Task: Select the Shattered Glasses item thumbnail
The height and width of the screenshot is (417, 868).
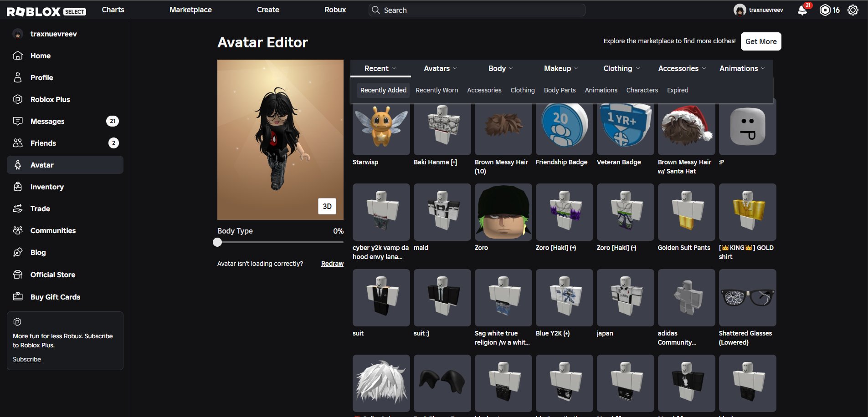Action: (747, 298)
